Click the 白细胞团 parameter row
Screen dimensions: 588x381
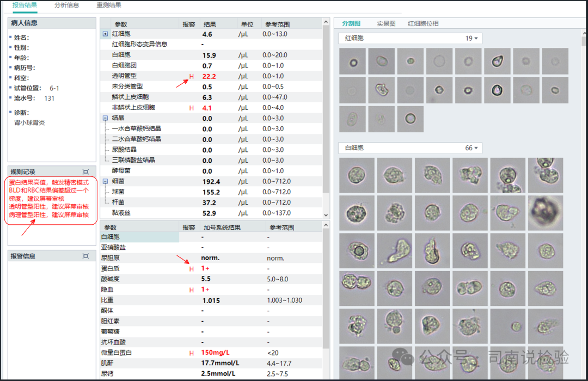click(x=211, y=66)
